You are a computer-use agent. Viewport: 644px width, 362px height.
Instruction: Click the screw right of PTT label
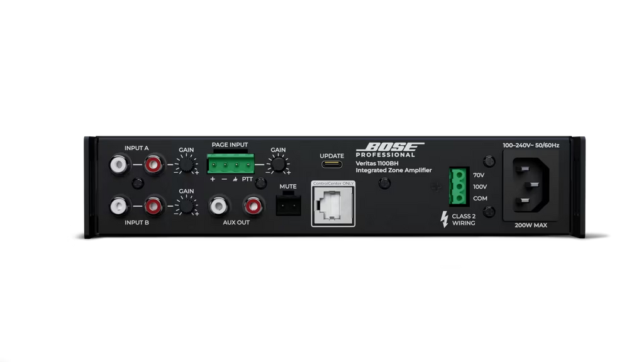pyautogui.click(x=261, y=183)
